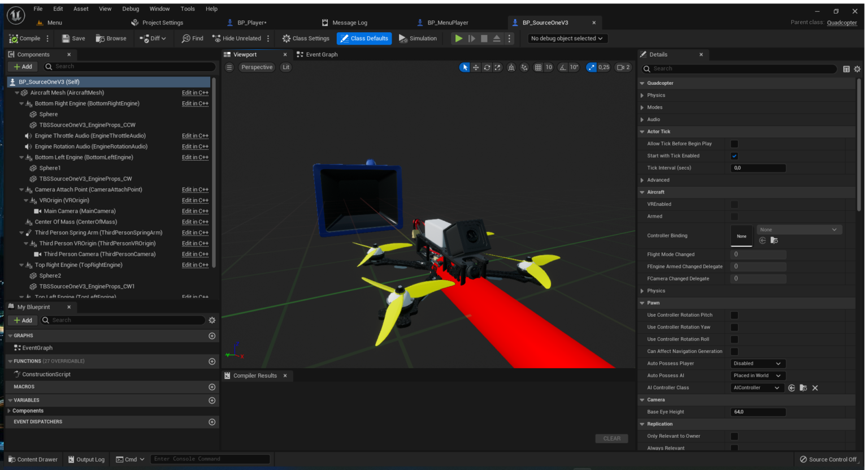The height and width of the screenshot is (470, 868).
Task: Set Tick Interval in its input field
Action: 758,167
